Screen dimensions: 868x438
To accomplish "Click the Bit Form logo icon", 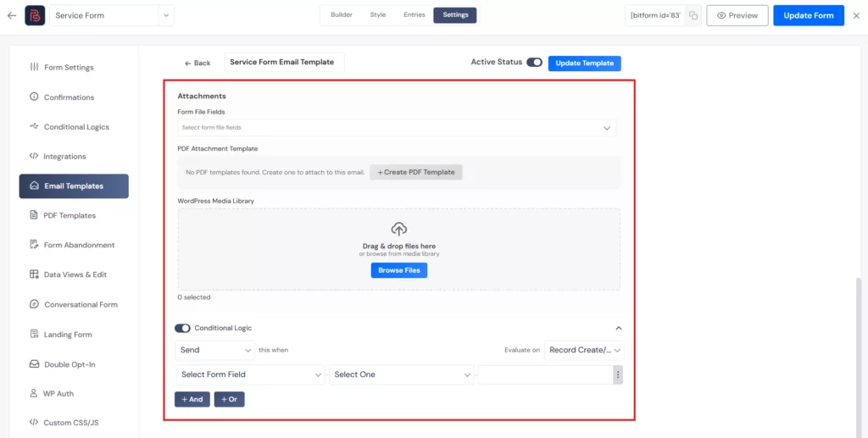I will (35, 15).
